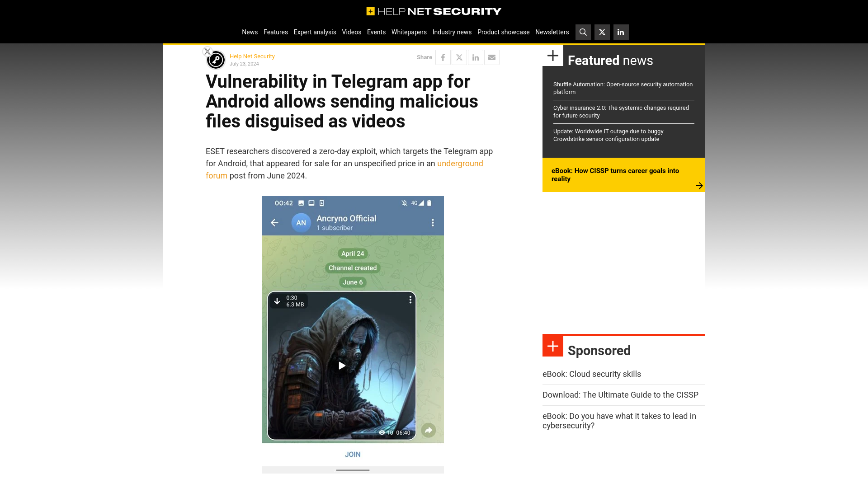Click the X (Twitter) icon in navbar

tap(602, 32)
